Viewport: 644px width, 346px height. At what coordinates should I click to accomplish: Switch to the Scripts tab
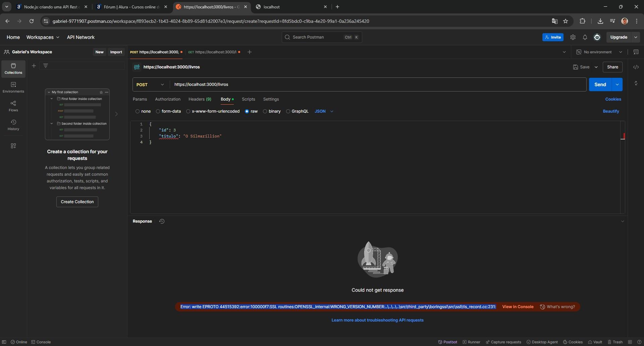(x=249, y=99)
